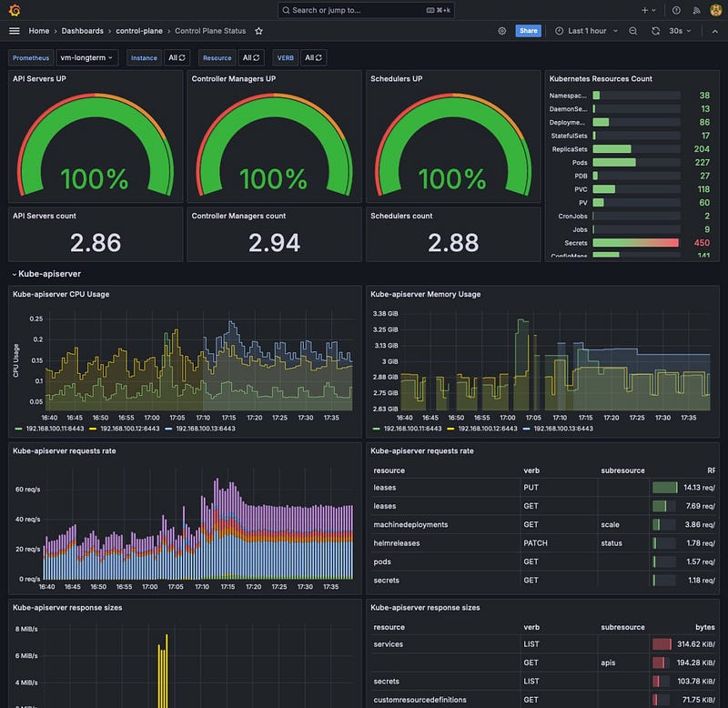Image resolution: width=728 pixels, height=708 pixels.
Task: Open the user profile avatar
Action: coord(716,10)
